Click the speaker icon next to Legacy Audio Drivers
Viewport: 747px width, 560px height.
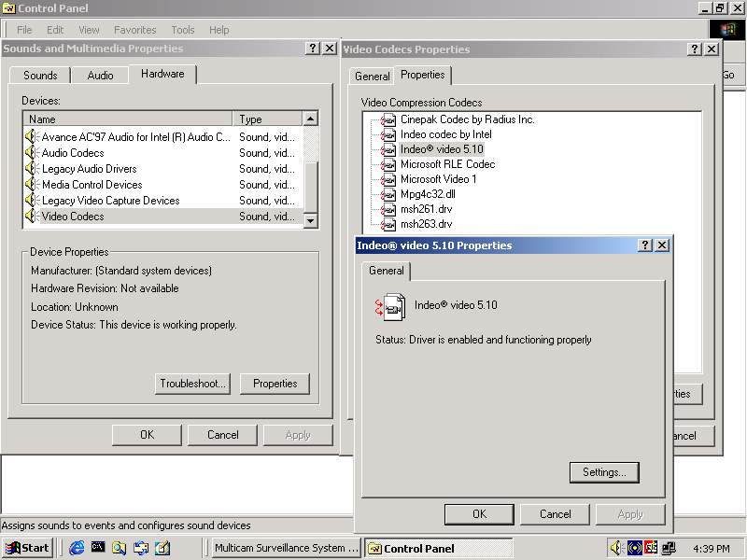point(32,168)
